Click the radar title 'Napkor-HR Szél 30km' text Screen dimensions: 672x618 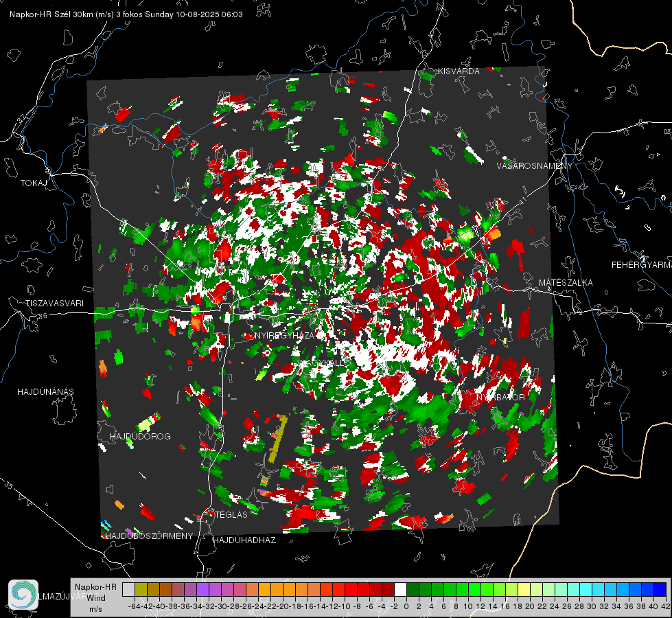coord(53,14)
